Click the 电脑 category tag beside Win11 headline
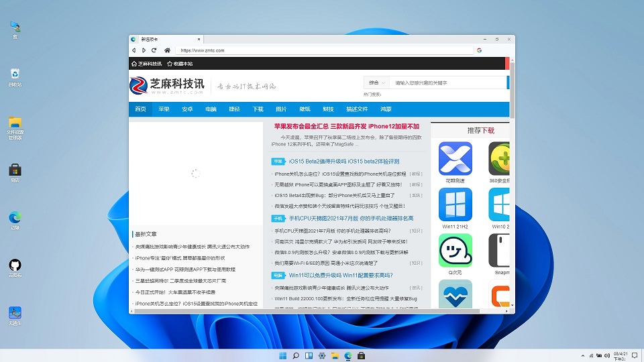The width and height of the screenshot is (644, 362). (278, 276)
